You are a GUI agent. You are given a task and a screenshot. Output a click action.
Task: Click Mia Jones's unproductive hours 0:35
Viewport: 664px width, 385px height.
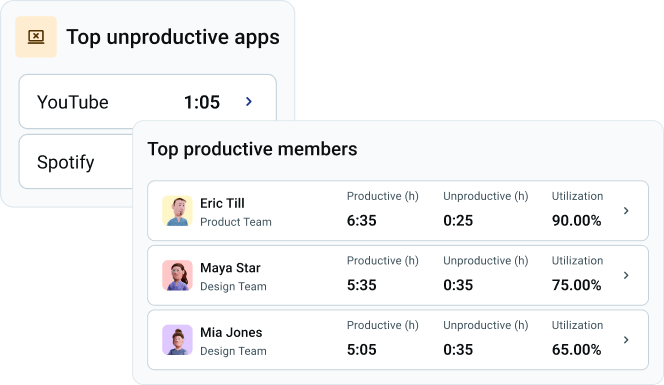pos(458,350)
